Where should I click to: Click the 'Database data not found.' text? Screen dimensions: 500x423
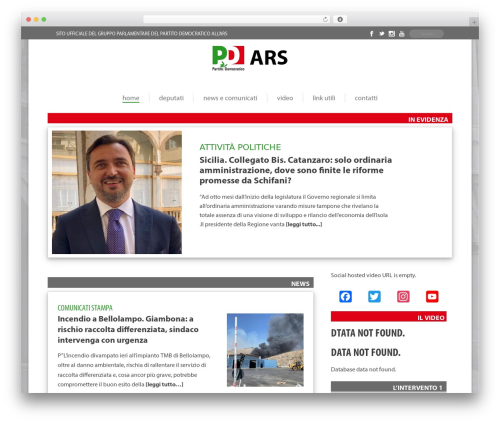tap(363, 369)
